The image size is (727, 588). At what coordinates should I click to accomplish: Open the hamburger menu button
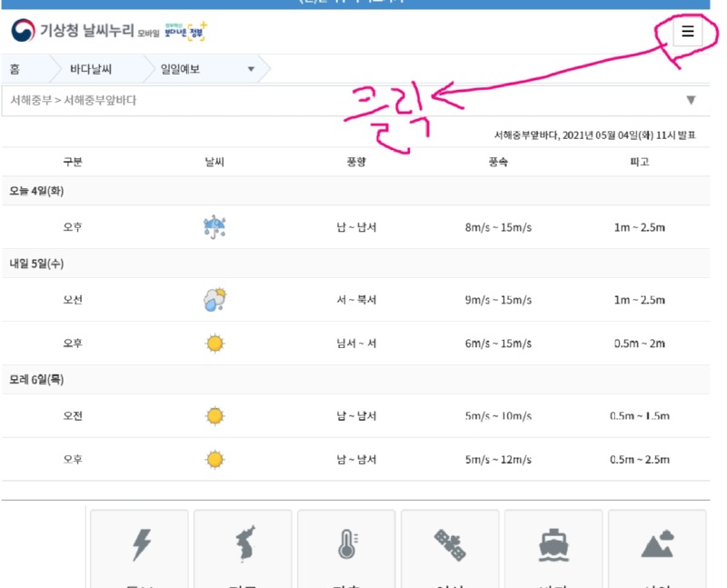point(687,32)
